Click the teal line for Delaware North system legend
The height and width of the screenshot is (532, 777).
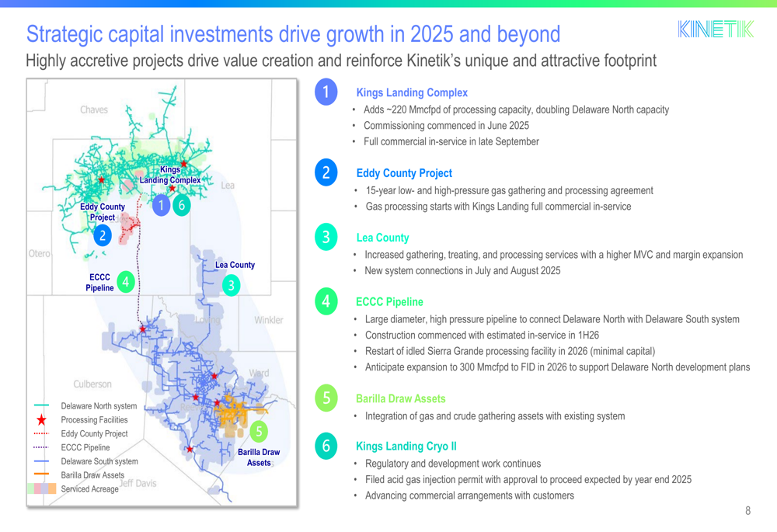pos(41,405)
